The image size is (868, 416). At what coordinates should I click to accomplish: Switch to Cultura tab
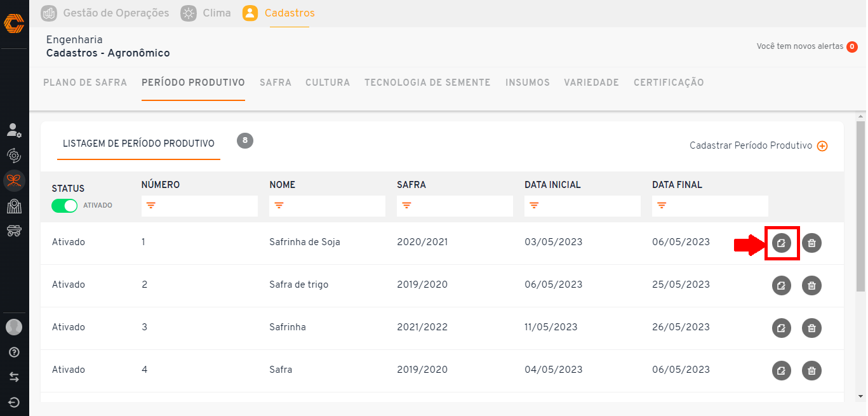pos(328,83)
